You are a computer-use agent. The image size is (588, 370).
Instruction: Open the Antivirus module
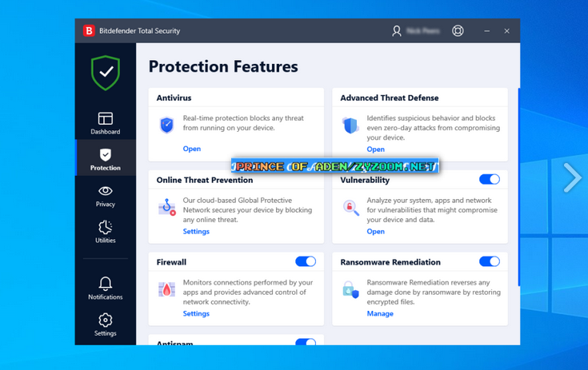click(192, 149)
